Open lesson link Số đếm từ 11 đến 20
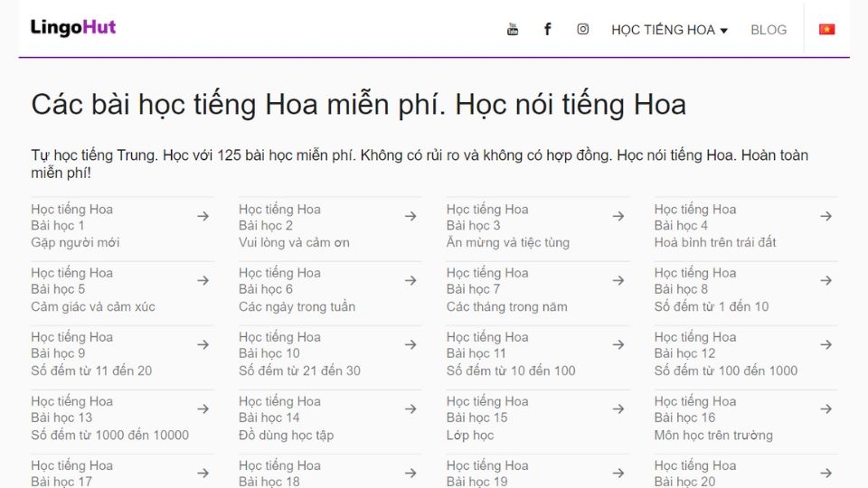The image size is (868, 488). (x=91, y=371)
